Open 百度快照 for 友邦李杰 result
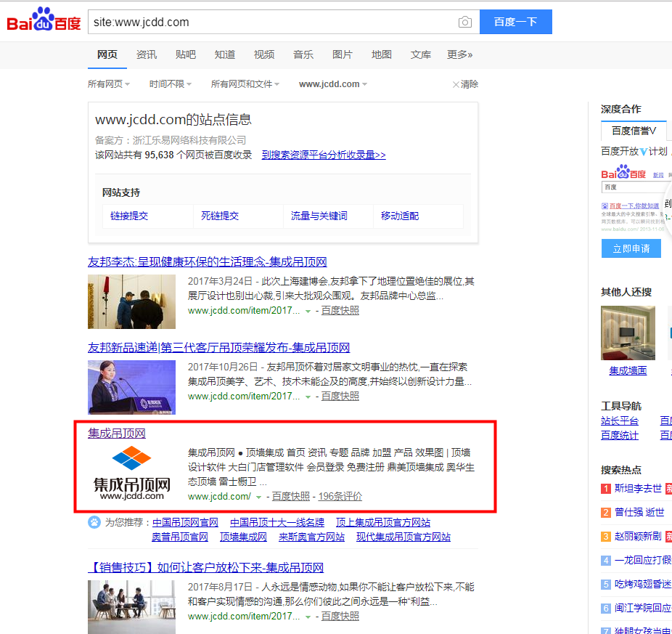The image size is (672, 634). [x=340, y=311]
